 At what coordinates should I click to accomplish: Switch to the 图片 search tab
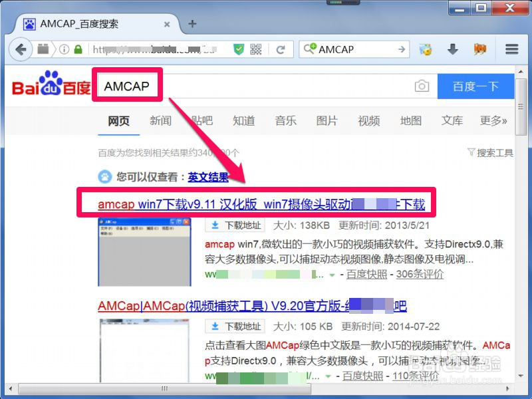pos(327,121)
